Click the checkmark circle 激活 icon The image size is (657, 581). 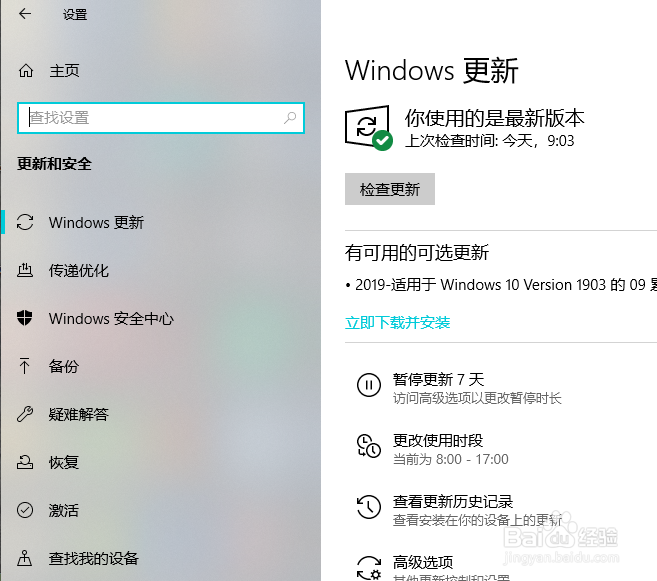pyautogui.click(x=25, y=510)
